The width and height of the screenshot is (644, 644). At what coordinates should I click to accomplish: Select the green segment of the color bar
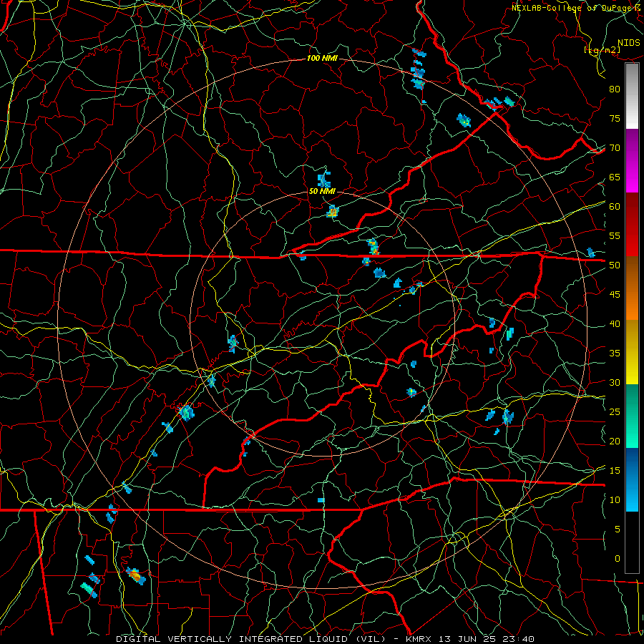click(x=632, y=416)
